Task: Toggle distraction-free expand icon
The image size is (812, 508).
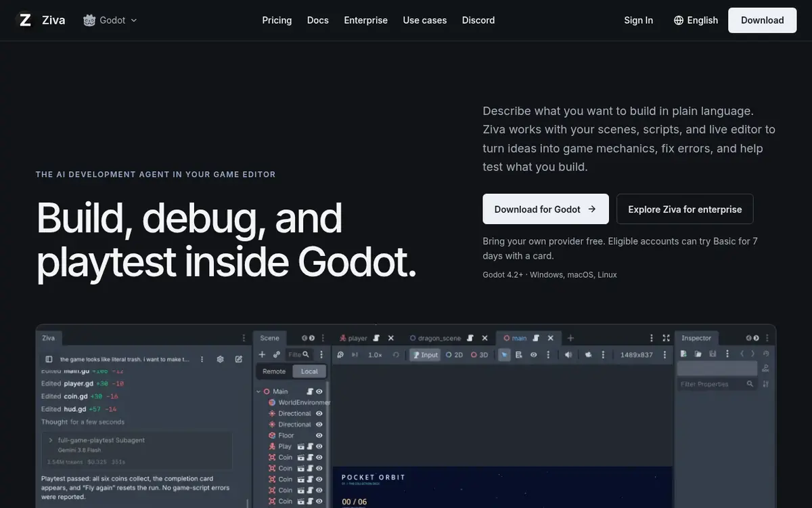Action: [x=667, y=338]
